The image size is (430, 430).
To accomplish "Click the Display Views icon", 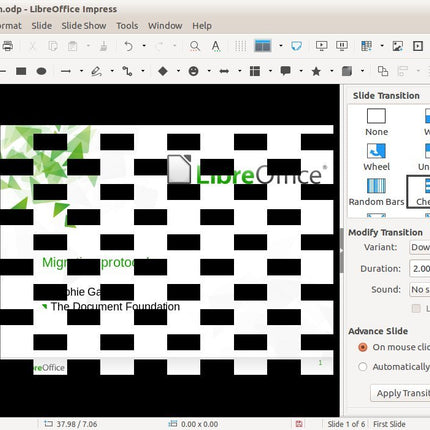I will point(263,46).
